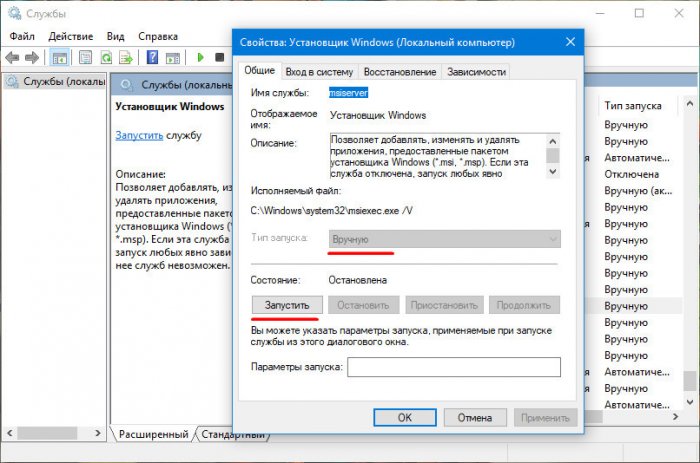Click the Применить button

point(545,417)
